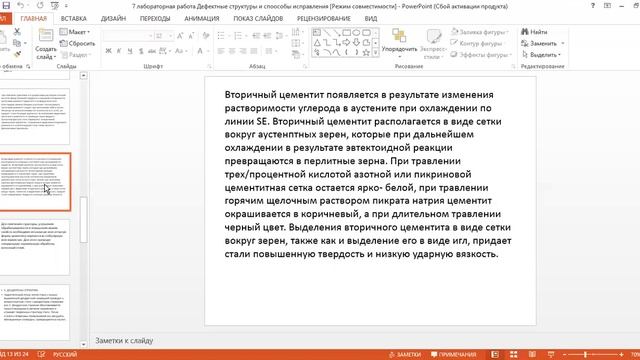The width and height of the screenshot is (640, 360).
Task: Select the triangle shape in shapes gallery
Action: (317, 42)
